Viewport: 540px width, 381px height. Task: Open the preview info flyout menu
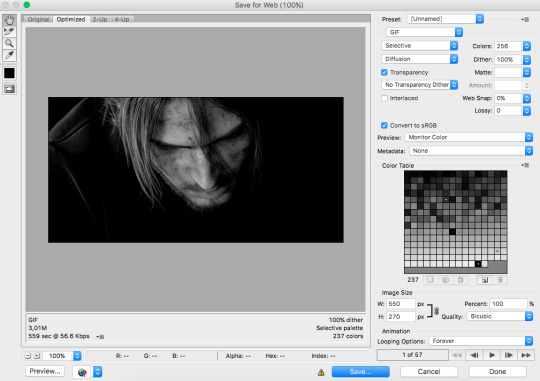tap(100, 337)
